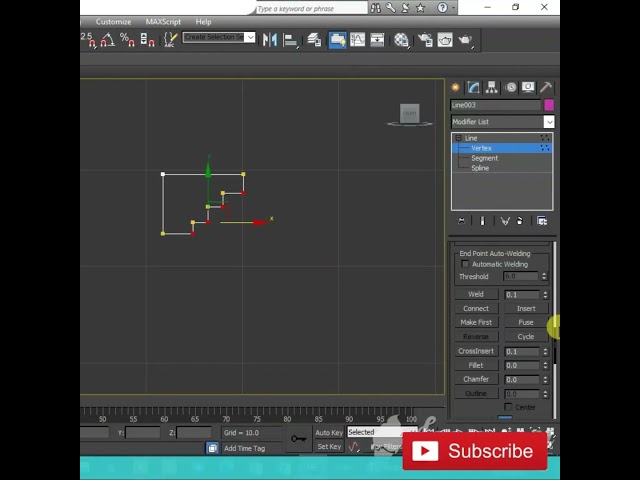The height and width of the screenshot is (480, 640).
Task: Toggle 2.5D Snaps tool
Action: coord(89,40)
